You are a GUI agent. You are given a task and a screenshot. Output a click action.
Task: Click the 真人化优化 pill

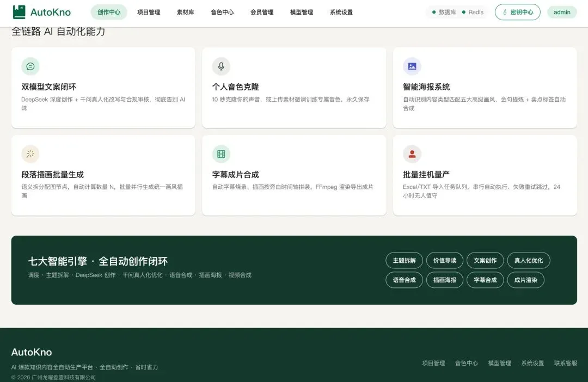(x=529, y=261)
